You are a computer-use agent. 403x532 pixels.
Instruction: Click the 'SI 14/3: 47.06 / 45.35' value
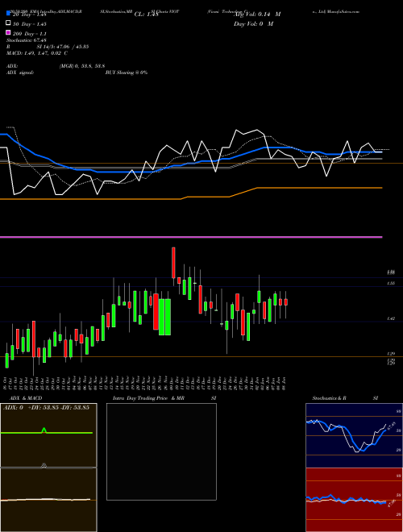tap(63, 47)
